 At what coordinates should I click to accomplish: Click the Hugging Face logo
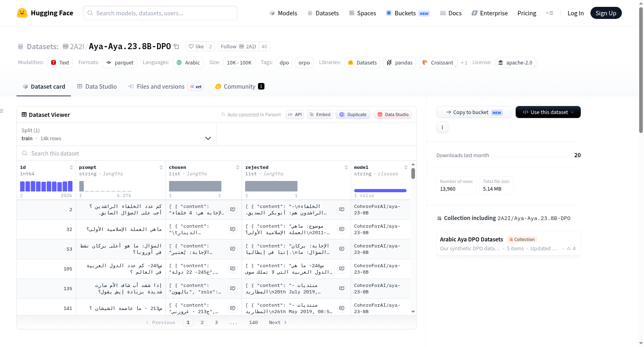click(x=45, y=13)
